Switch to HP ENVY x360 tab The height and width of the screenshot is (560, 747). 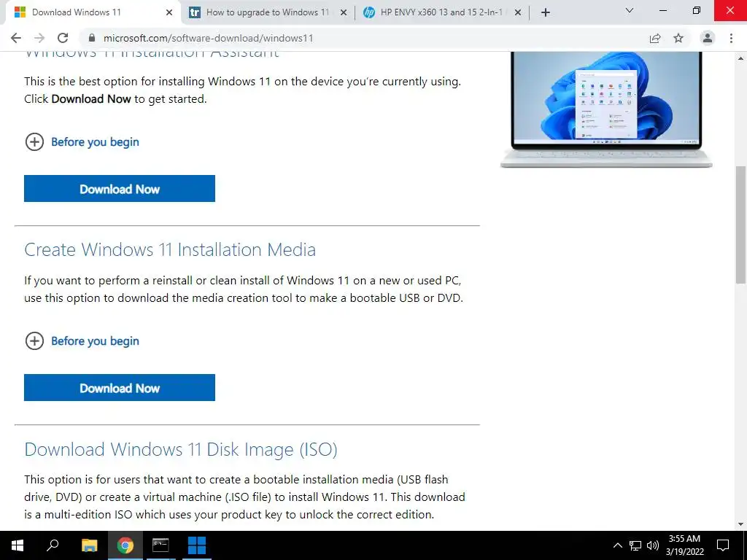pyautogui.click(x=442, y=12)
